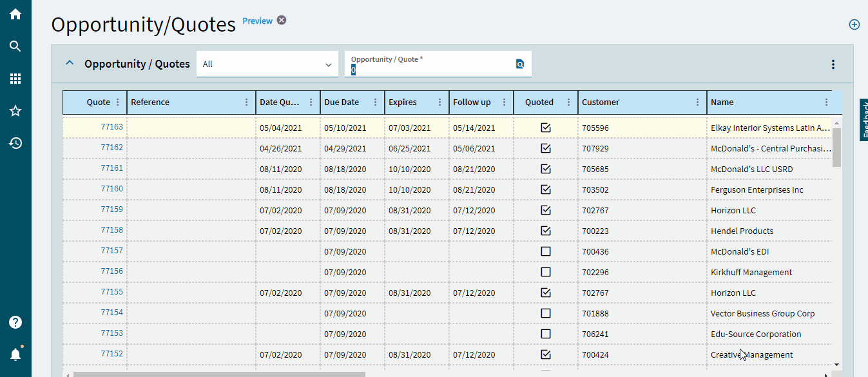Open the search icon in sidebar
Screen dimensions: 868x377
click(x=15, y=46)
